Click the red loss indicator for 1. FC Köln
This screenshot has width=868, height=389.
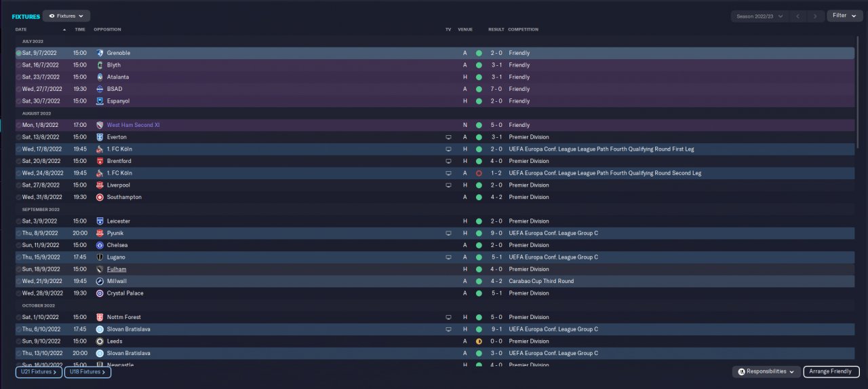tap(479, 173)
